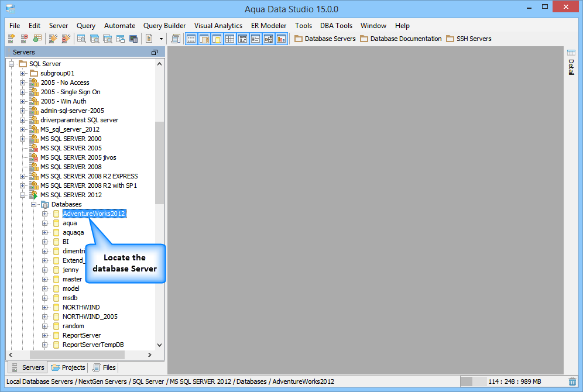Click the SQL Server folder icon

(23, 64)
